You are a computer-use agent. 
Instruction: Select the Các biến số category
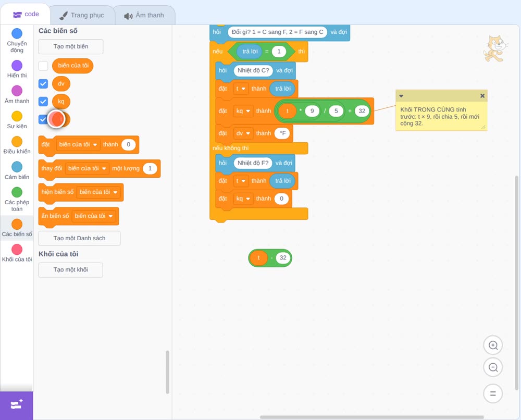click(x=17, y=228)
